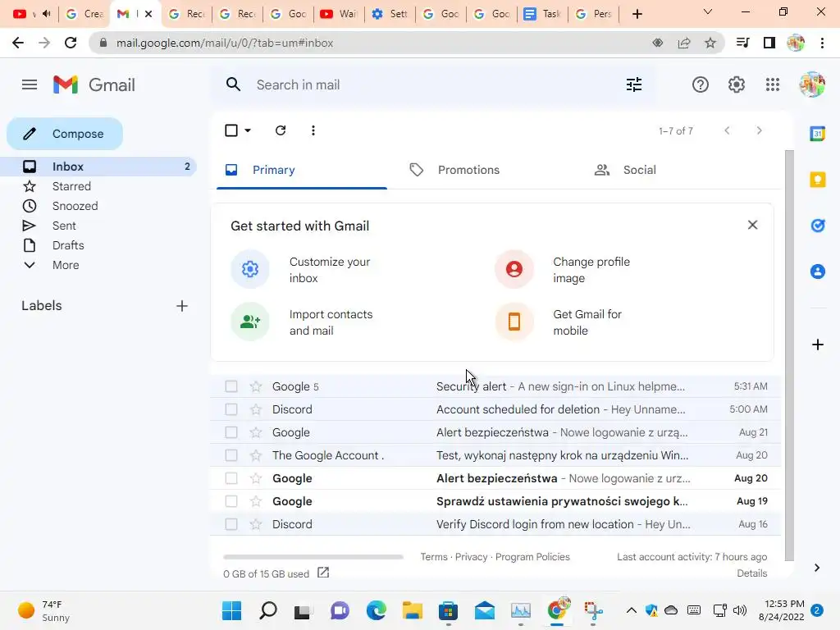Show side panel chevron at bottom right
Screen dimensions: 840x630
(817, 568)
